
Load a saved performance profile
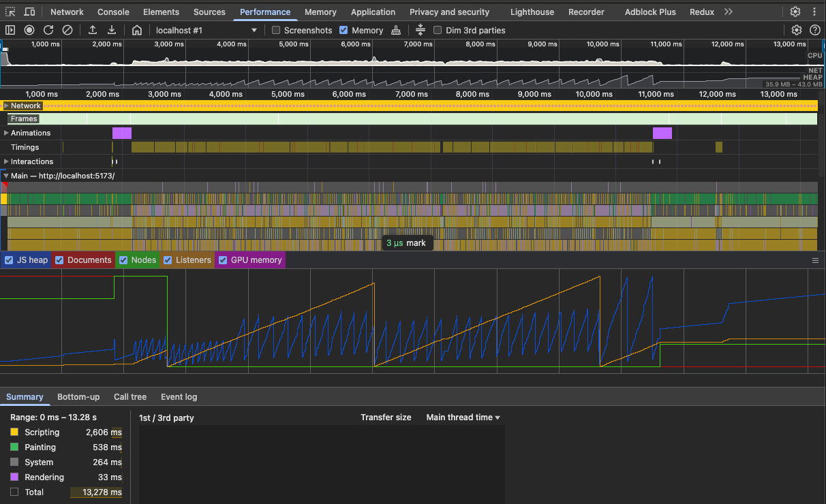tap(92, 30)
